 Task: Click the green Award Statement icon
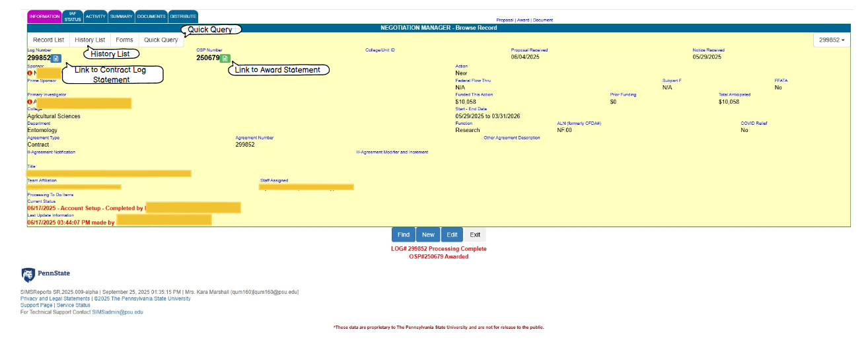[x=225, y=58]
